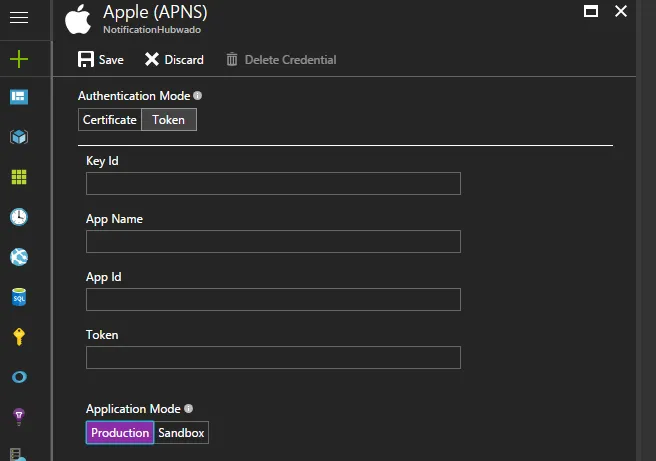Focus the App Id input field

pos(273,299)
